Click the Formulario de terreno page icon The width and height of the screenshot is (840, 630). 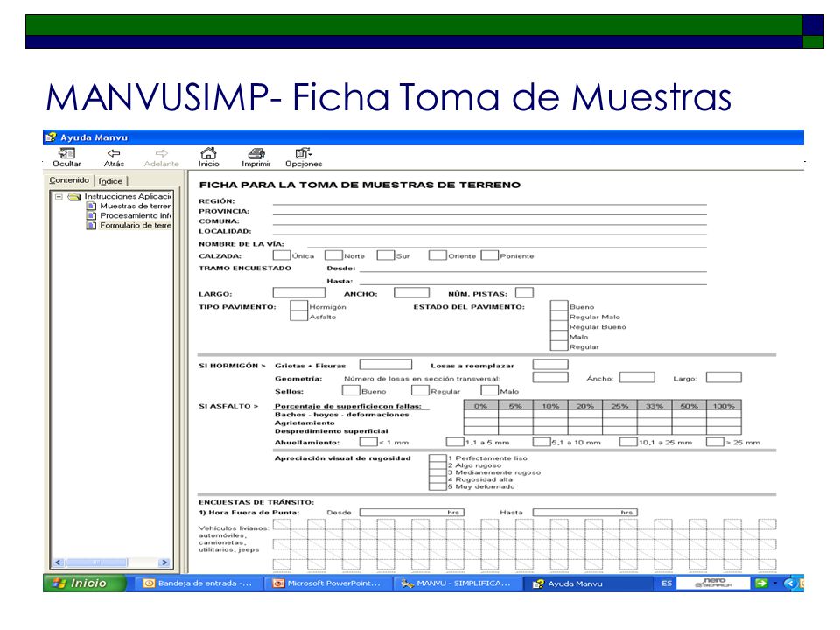point(92,225)
